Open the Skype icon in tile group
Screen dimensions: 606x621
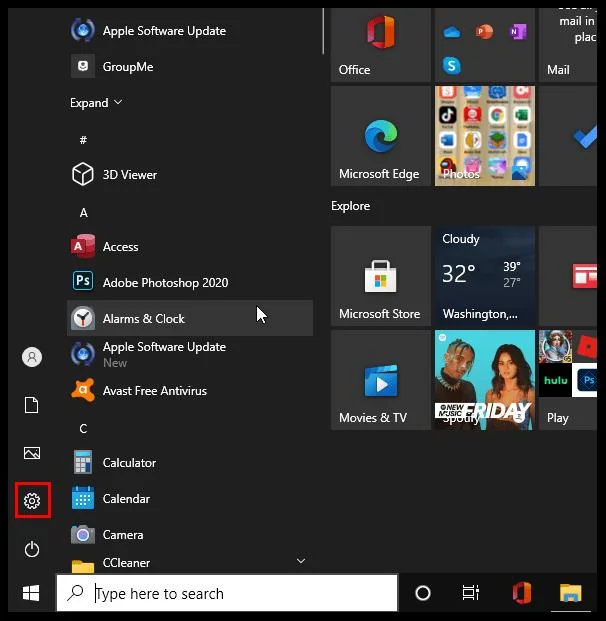pos(452,65)
